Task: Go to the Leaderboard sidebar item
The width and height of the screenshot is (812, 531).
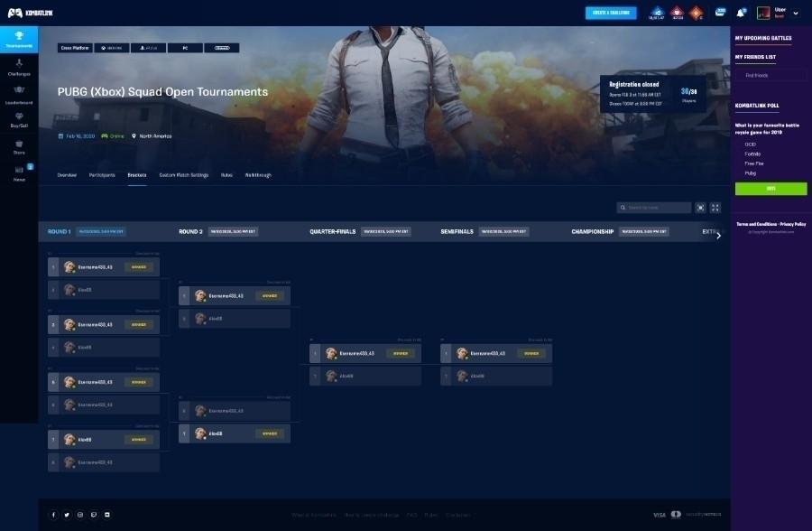Action: [x=19, y=96]
